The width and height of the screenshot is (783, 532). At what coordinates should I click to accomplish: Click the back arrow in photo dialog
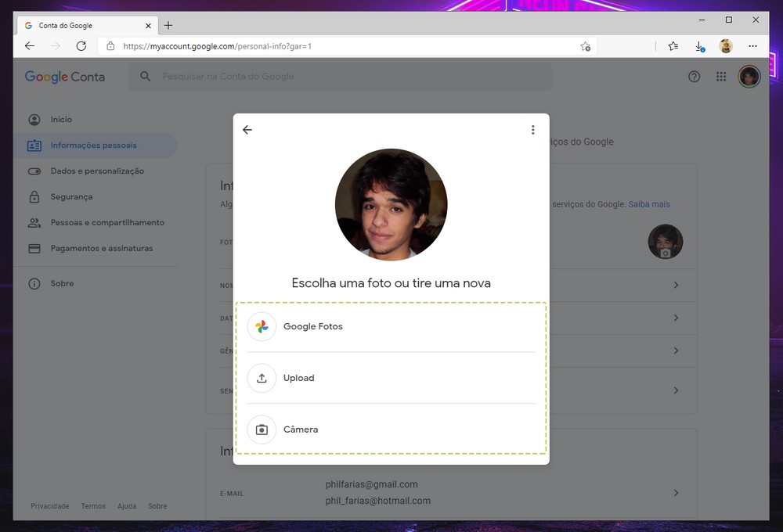[x=247, y=130]
